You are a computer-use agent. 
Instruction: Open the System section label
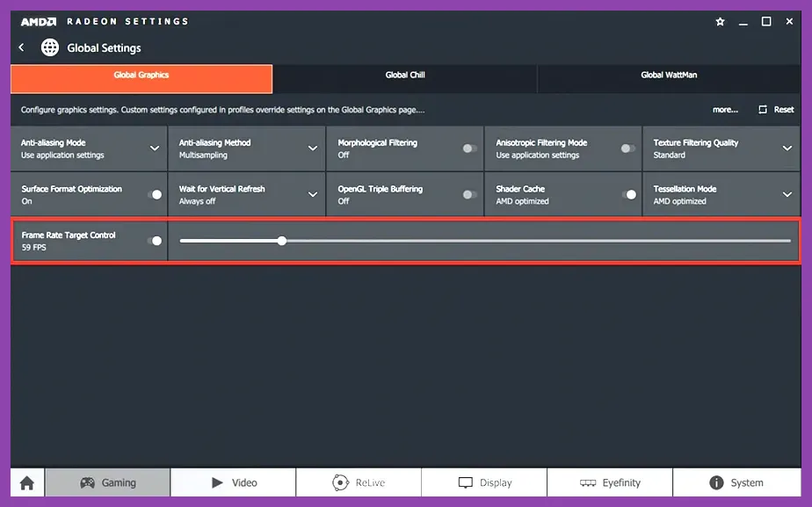click(747, 482)
